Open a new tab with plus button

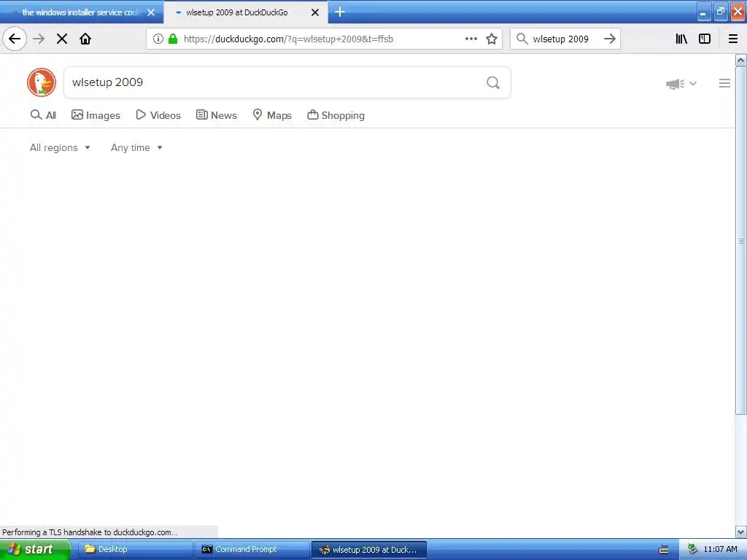pyautogui.click(x=340, y=12)
